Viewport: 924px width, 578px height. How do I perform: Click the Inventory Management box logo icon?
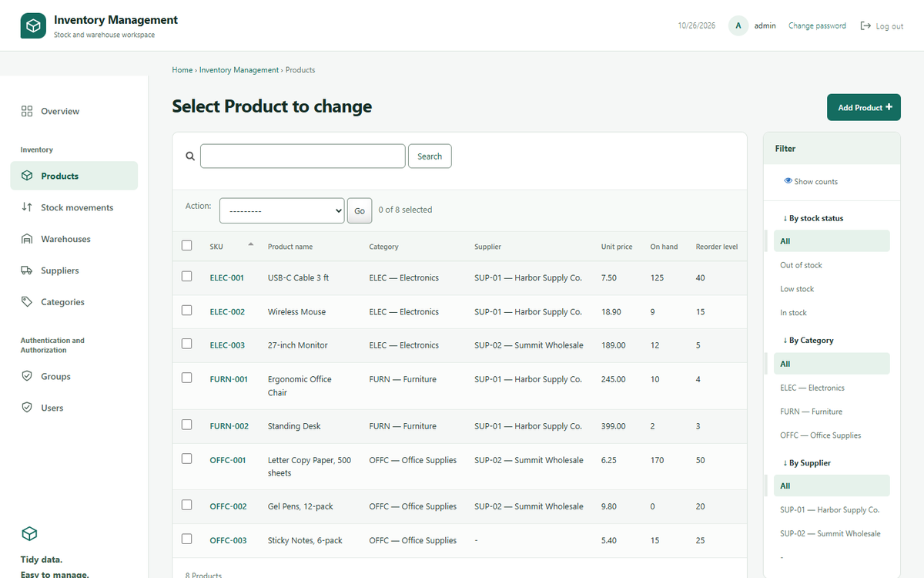(33, 25)
